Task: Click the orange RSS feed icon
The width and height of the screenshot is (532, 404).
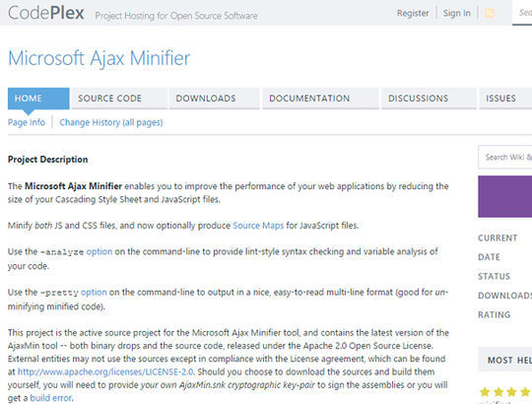Action: pyautogui.click(x=489, y=13)
